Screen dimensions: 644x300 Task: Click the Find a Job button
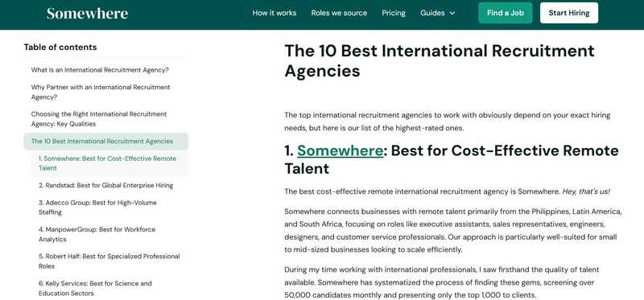tap(506, 13)
